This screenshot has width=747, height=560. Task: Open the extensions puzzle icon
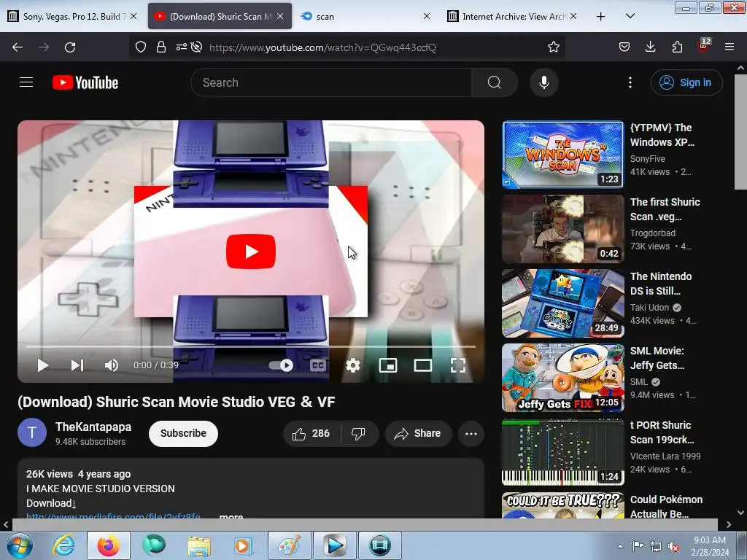point(677,47)
